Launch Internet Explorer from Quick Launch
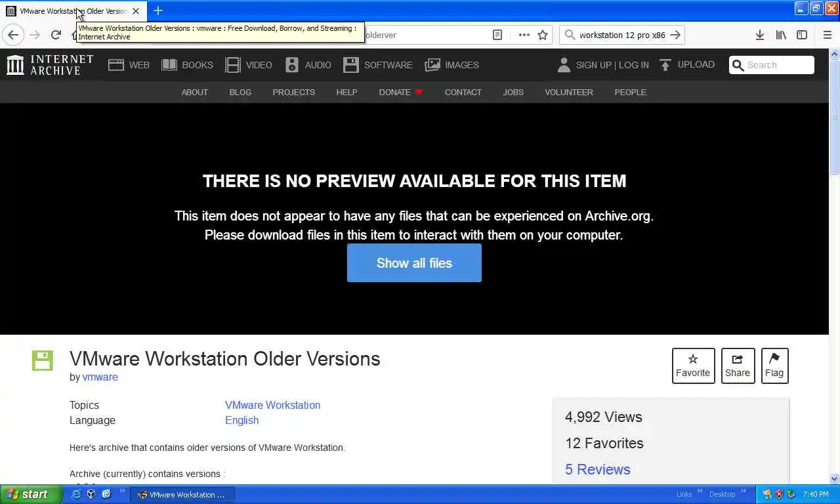Viewport: 840px width, 504px height. 76,494
